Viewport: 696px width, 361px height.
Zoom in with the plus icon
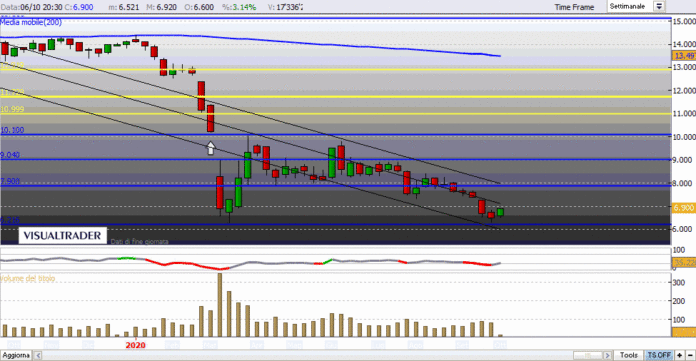pyautogui.click(x=680, y=355)
